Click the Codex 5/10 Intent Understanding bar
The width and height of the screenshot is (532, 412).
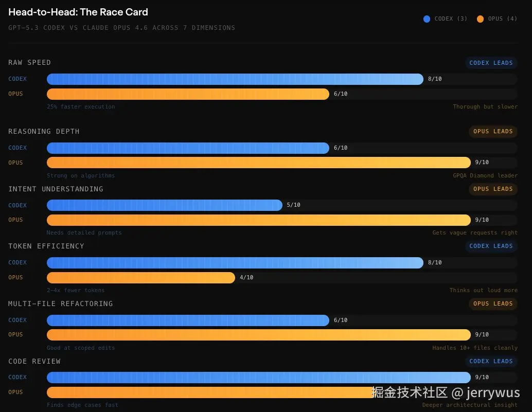(165, 205)
